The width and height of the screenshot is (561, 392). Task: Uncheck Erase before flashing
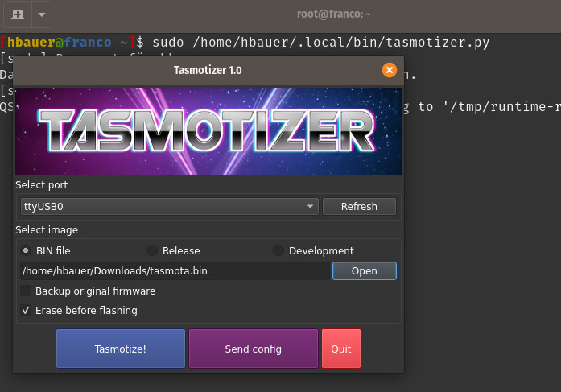[26, 310]
